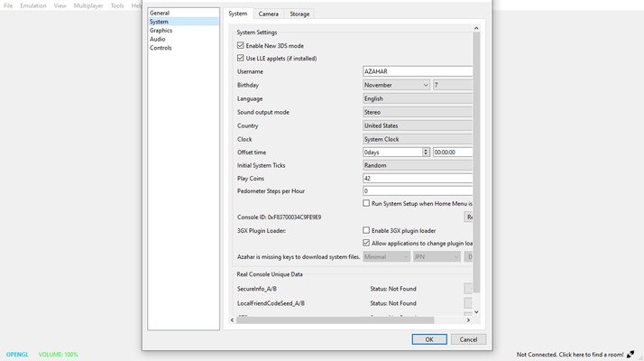Switch to the Storage tab
The width and height of the screenshot is (644, 361).
(299, 14)
